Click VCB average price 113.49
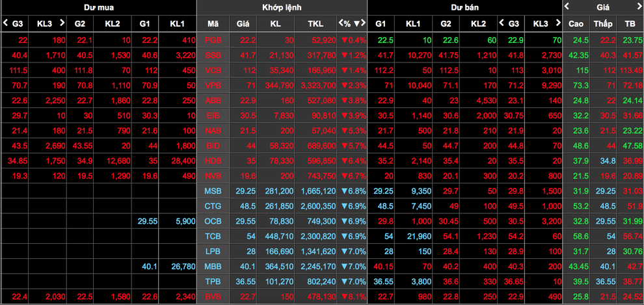The image size is (644, 305). 632,70
